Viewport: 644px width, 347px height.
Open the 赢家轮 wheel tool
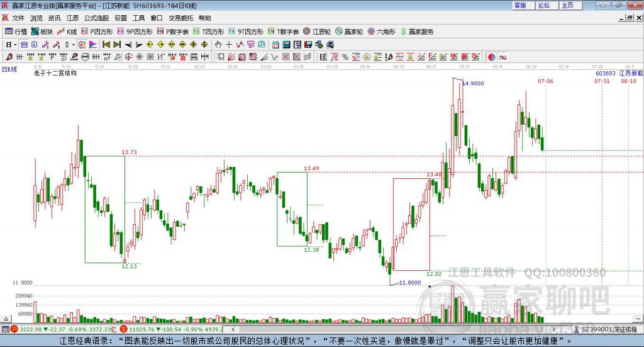[x=349, y=31]
